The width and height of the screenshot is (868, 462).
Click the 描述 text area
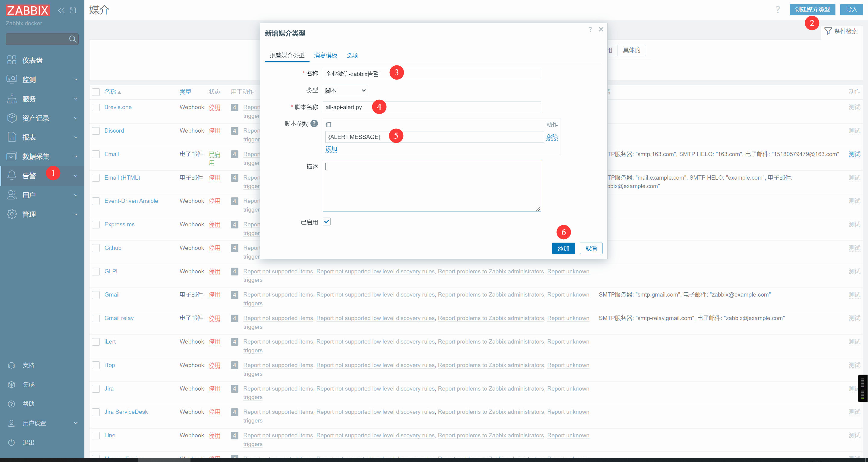[x=432, y=186]
